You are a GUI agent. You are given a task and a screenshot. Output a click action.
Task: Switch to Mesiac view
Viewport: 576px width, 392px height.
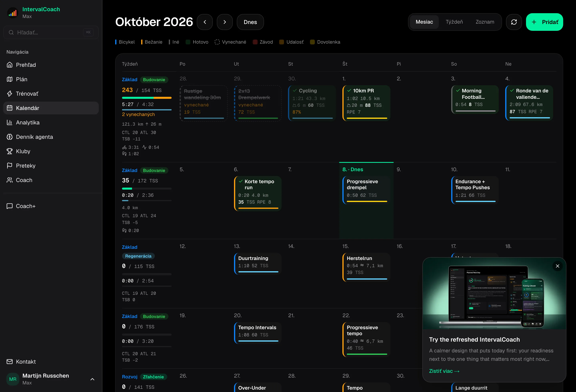[x=424, y=22]
